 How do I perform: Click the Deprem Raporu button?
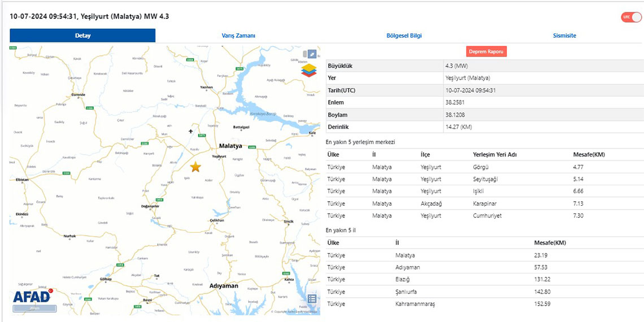click(486, 51)
